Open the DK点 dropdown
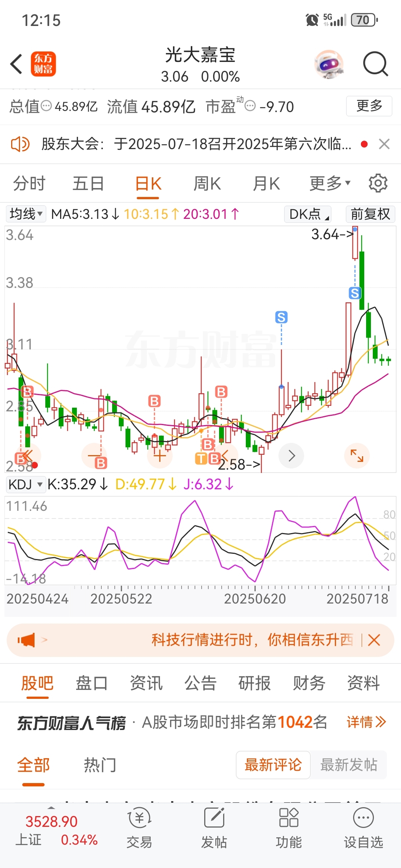401x868 pixels. pyautogui.click(x=308, y=214)
